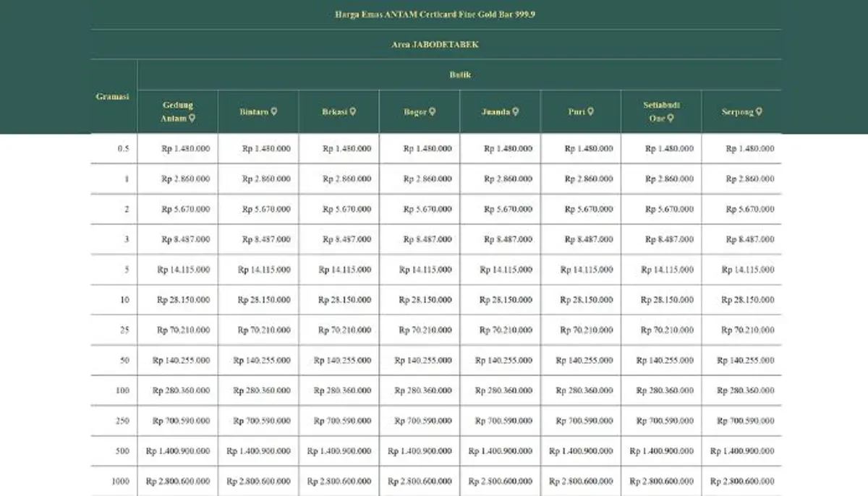The image size is (868, 496).
Task: Click Bogor price for 10 grams
Action: pos(425,300)
